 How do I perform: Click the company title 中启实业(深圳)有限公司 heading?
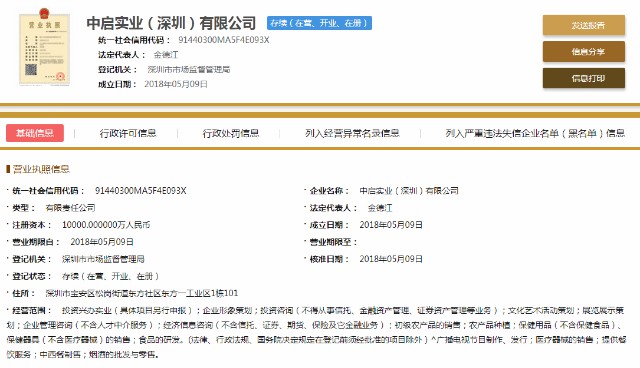171,23
